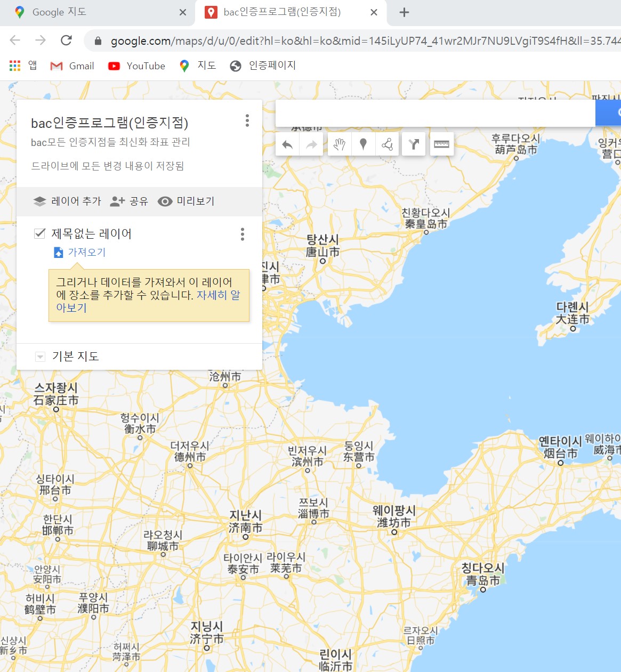Close the Google 지도 tab
Image resolution: width=621 pixels, height=672 pixels.
coord(183,12)
